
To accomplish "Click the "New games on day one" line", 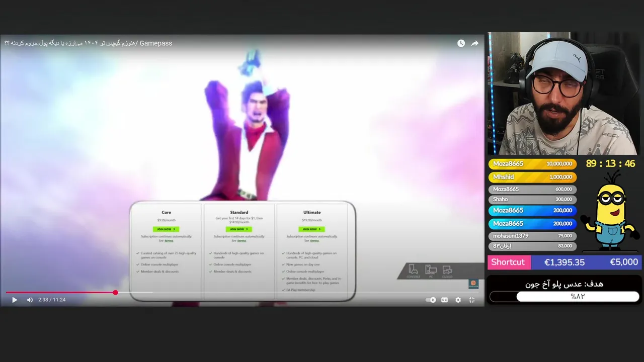I will 303,264.
